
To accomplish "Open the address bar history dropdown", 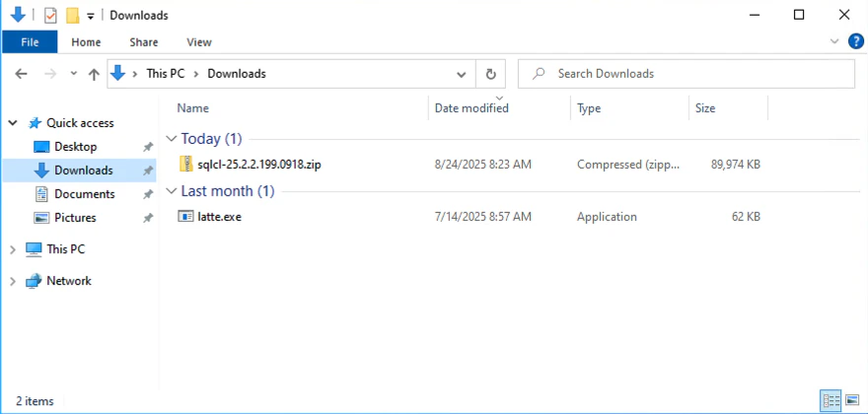I will (x=462, y=74).
